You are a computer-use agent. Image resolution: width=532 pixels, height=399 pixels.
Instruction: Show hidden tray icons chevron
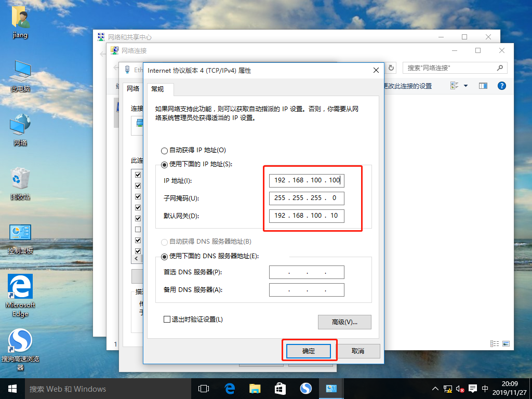(435, 389)
